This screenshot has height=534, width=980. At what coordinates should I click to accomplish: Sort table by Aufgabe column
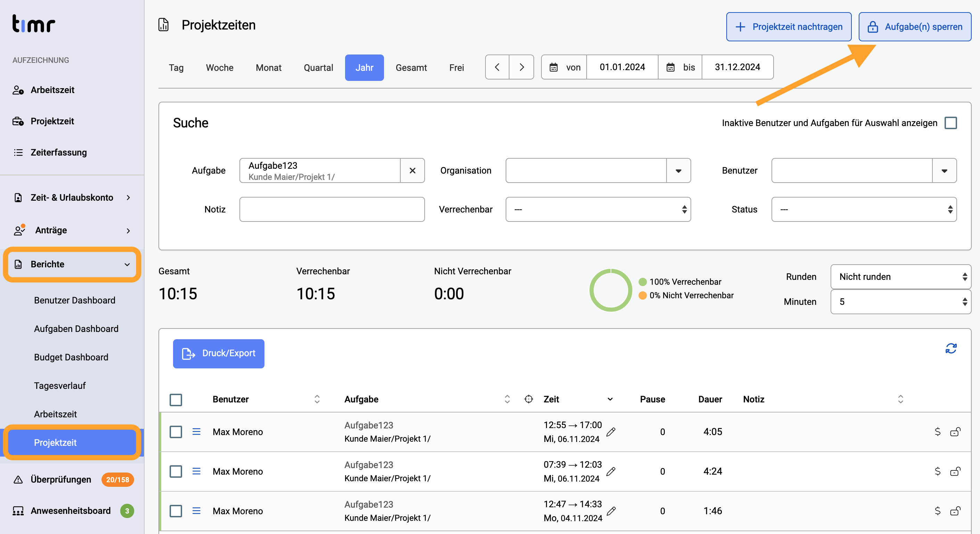coord(507,399)
